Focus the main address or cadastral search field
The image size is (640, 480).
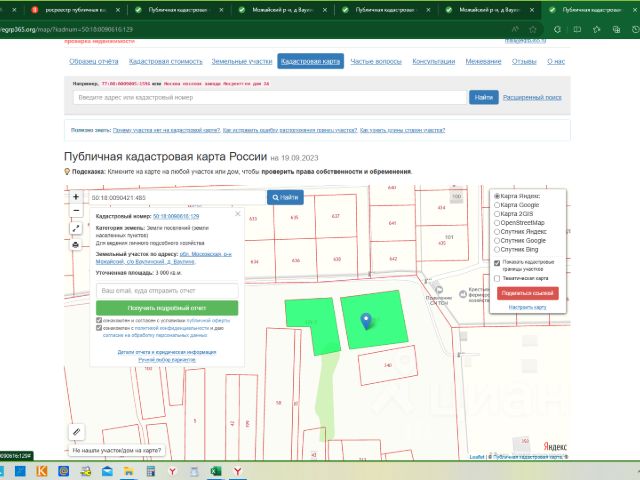point(270,97)
